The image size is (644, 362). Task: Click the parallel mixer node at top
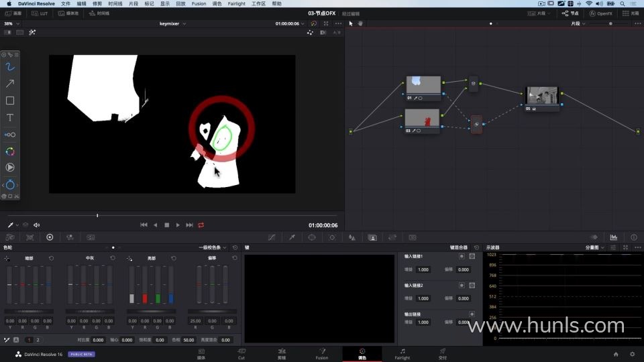473,83
